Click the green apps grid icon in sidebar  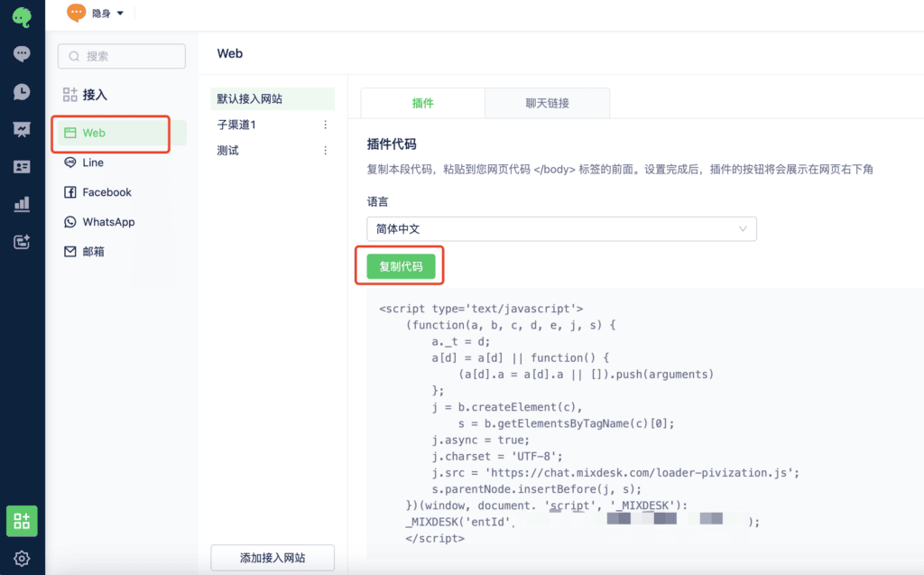(22, 521)
